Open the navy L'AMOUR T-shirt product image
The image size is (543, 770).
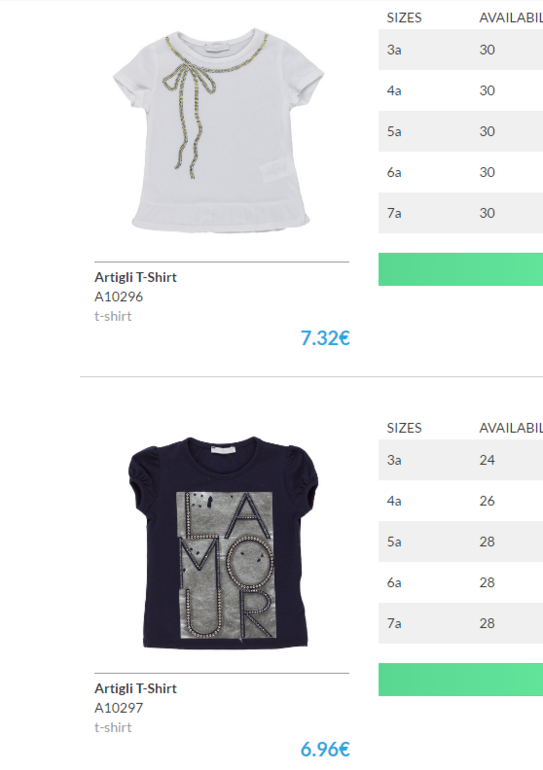pos(223,543)
